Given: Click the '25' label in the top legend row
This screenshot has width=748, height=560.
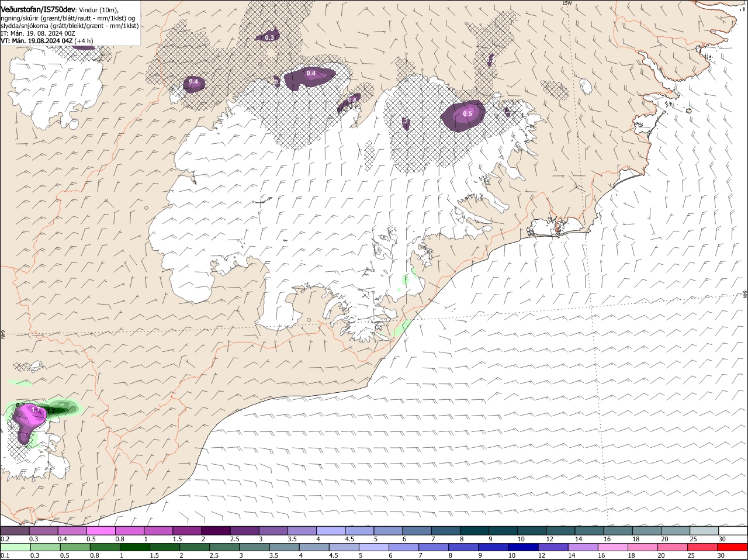Looking at the screenshot, I should tap(693, 539).
